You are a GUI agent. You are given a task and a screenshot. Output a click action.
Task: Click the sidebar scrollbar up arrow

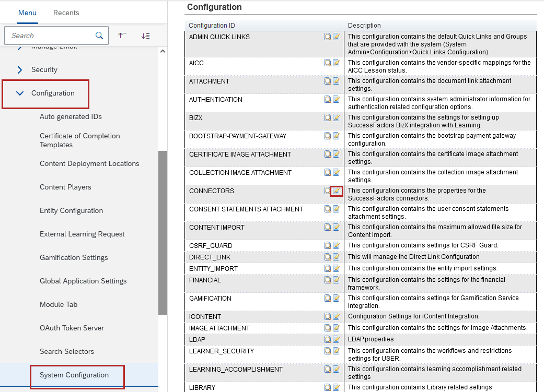click(x=163, y=51)
